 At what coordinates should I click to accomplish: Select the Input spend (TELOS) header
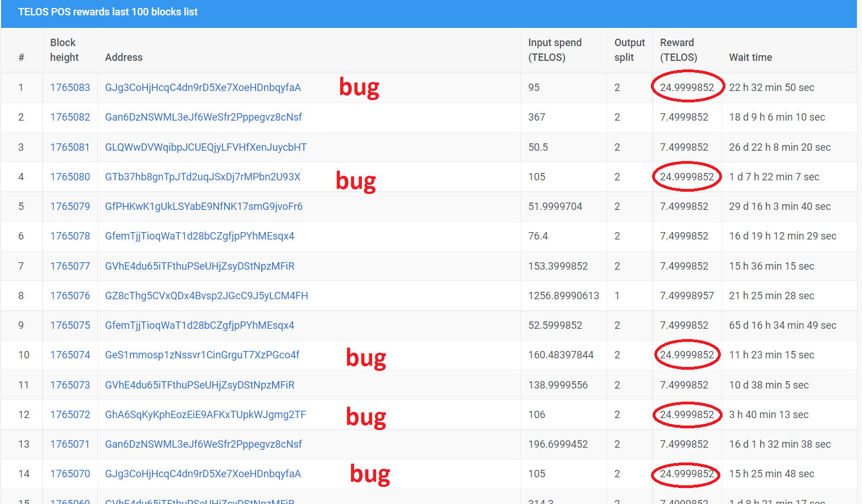555,50
